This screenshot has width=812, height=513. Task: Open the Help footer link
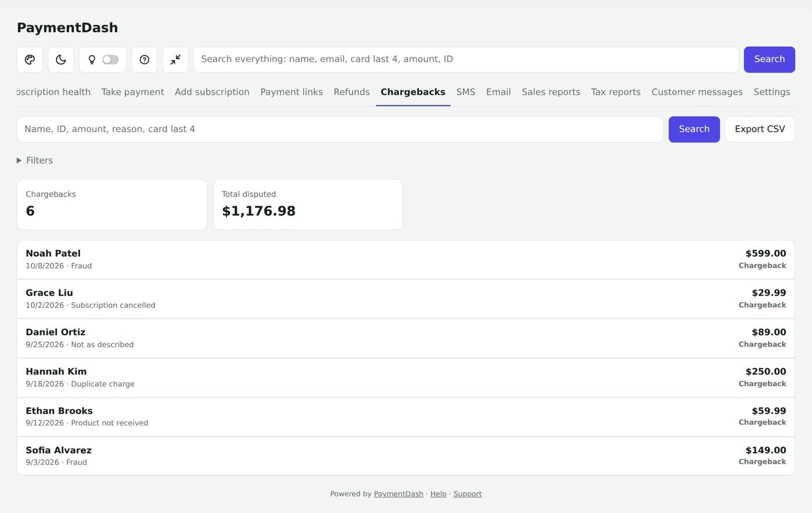point(438,494)
